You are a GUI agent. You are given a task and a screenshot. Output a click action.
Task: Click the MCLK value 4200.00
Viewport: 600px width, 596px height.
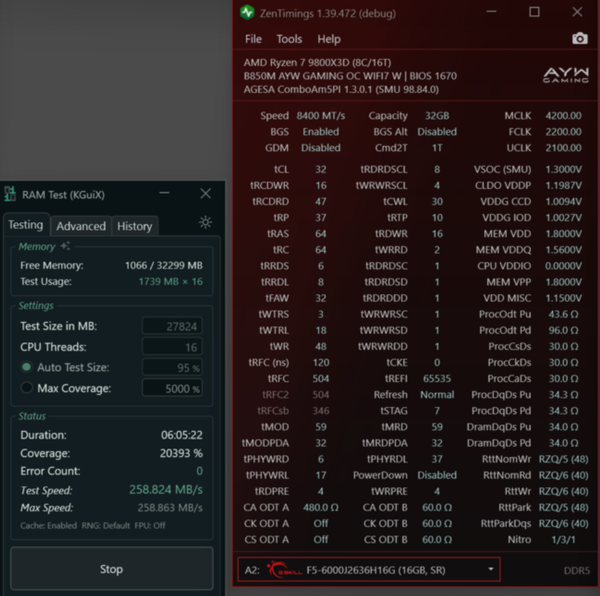pyautogui.click(x=563, y=116)
